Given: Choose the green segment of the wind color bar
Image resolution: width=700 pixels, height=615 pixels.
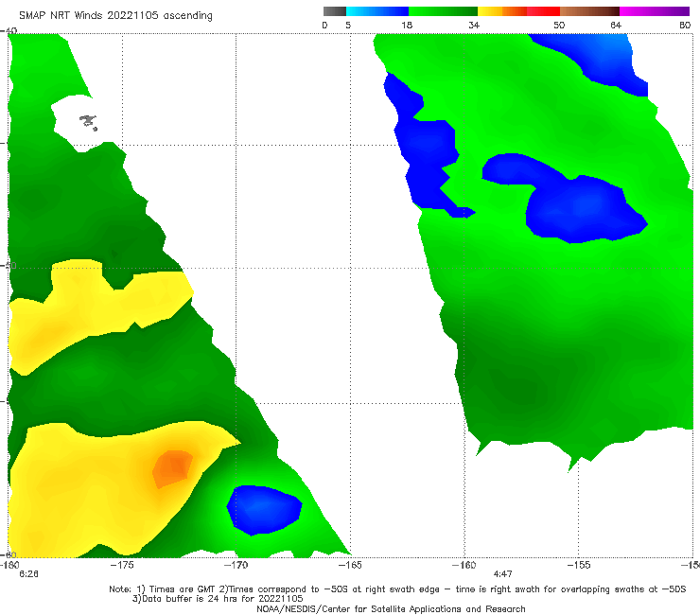Looking at the screenshot, I should [443, 11].
